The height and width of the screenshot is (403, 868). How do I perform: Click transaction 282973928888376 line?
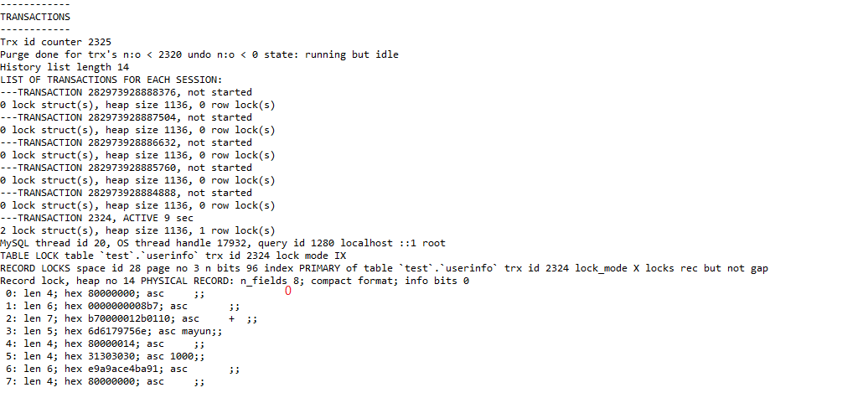coord(126,92)
